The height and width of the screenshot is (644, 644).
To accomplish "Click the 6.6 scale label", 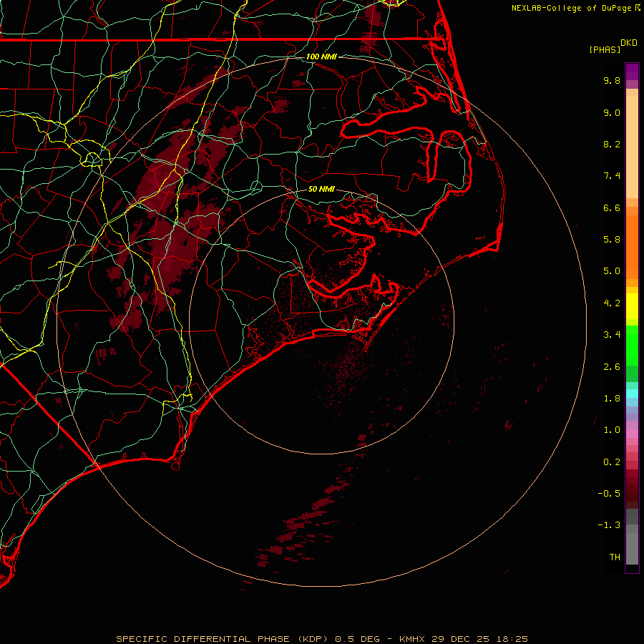I will point(612,208).
